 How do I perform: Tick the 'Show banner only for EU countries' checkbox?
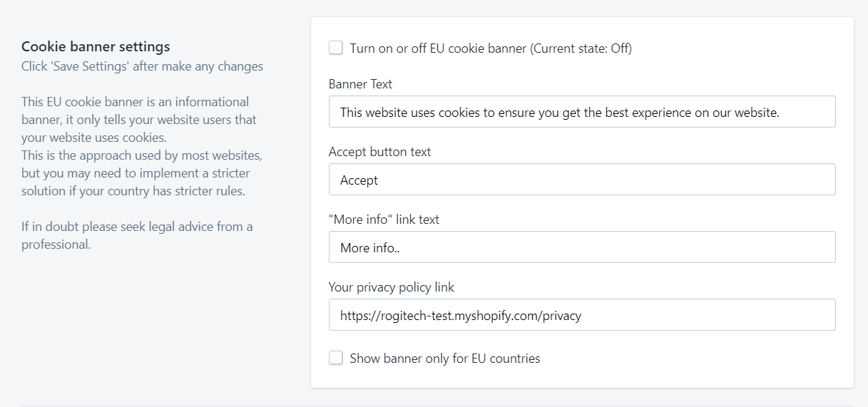(336, 359)
